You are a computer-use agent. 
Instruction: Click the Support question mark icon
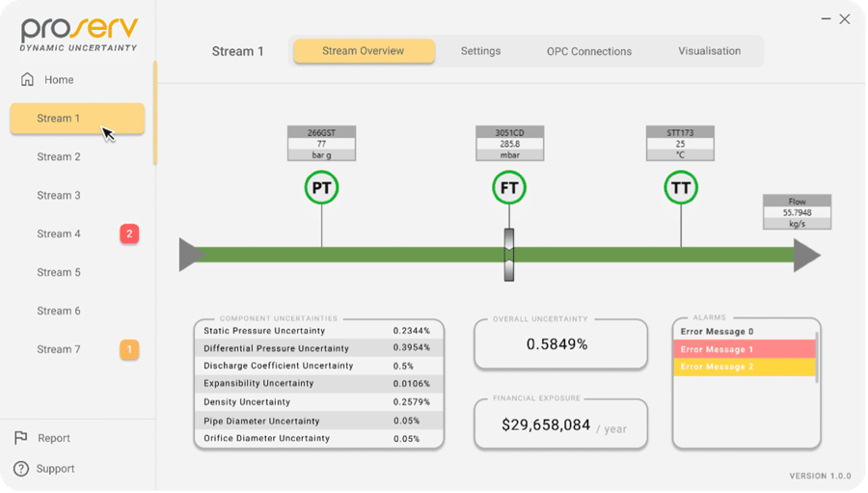pyautogui.click(x=21, y=469)
